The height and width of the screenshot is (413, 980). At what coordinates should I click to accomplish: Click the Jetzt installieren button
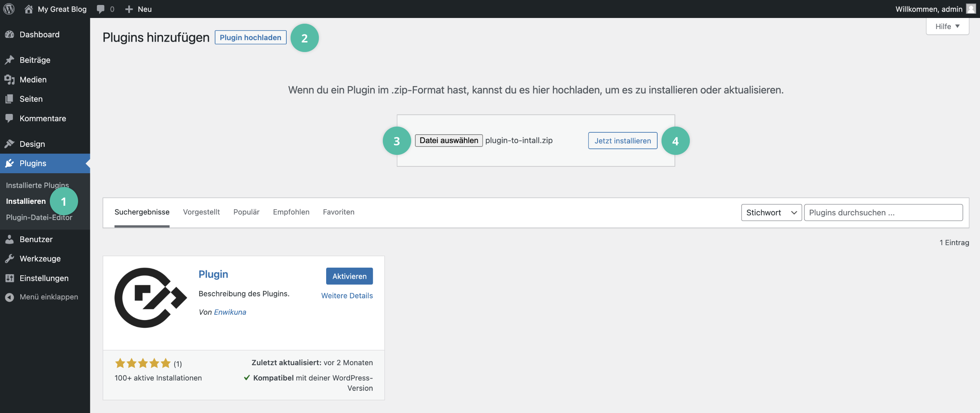click(622, 141)
